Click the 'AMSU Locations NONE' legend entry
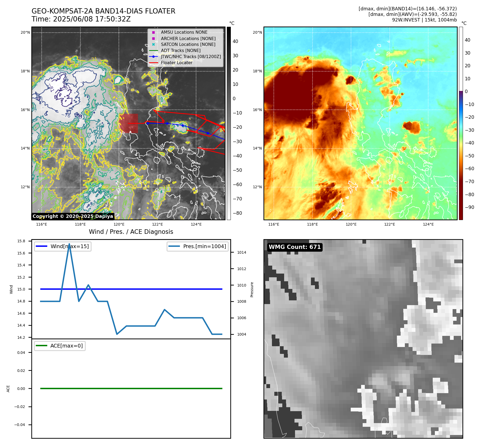Image resolution: width=481 pixels, height=448 pixels. 184,32
